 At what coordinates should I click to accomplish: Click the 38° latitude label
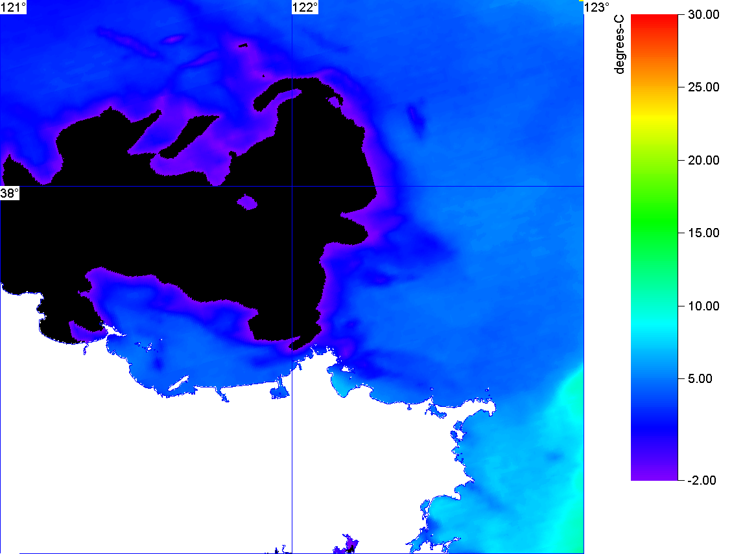[10, 193]
